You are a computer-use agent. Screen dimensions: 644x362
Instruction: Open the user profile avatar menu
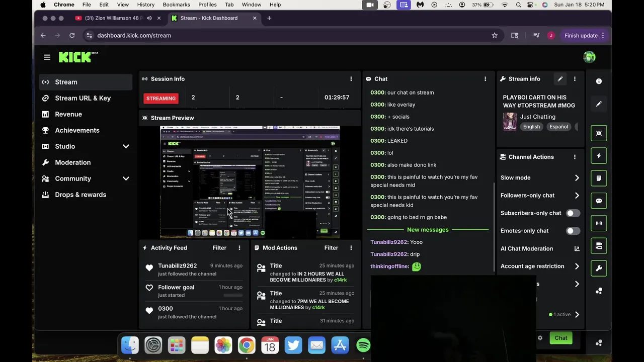coord(589,57)
